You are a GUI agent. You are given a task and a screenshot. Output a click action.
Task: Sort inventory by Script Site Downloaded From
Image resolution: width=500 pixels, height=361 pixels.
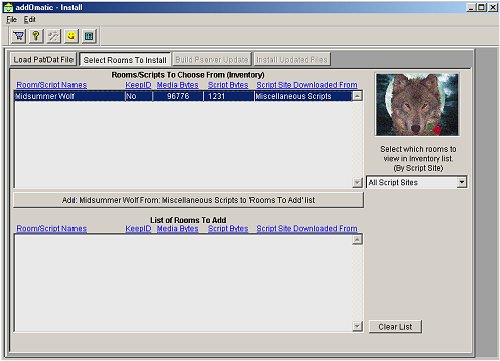pos(307,85)
